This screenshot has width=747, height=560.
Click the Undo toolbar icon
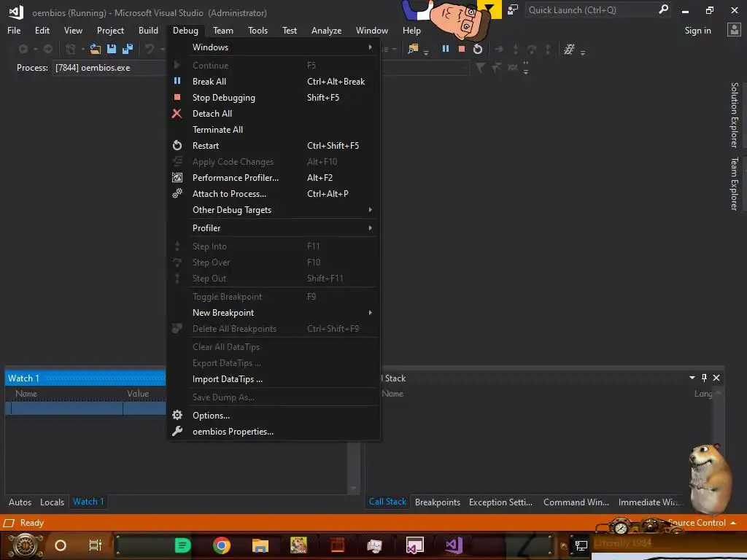coord(150,49)
